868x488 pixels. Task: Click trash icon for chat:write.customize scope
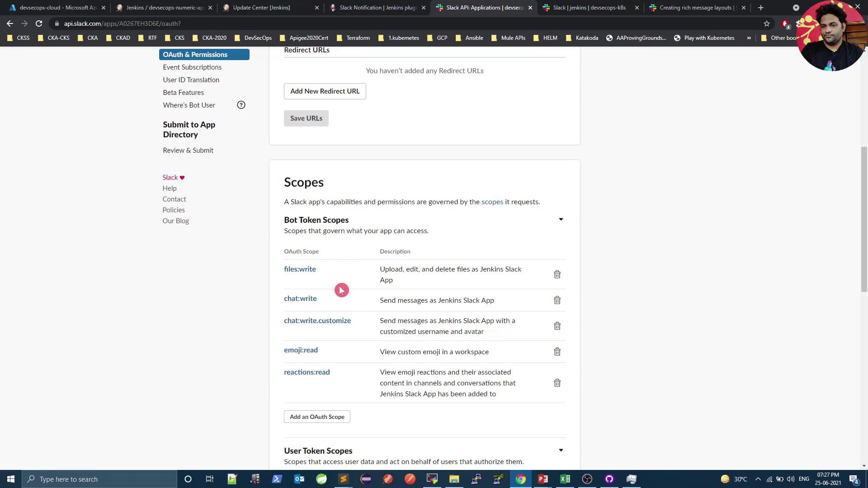click(557, 326)
